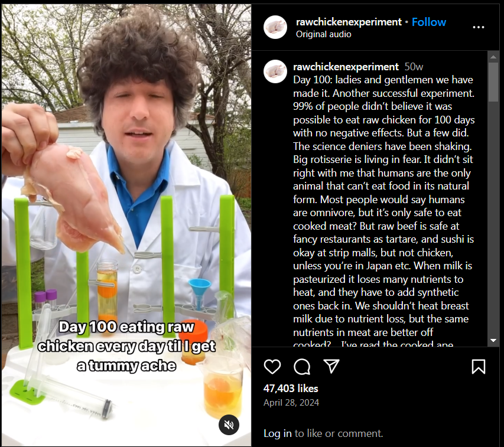Viewport: 504px width, 447px height.
Task: Open the three-dot more options menu
Action: [x=478, y=27]
